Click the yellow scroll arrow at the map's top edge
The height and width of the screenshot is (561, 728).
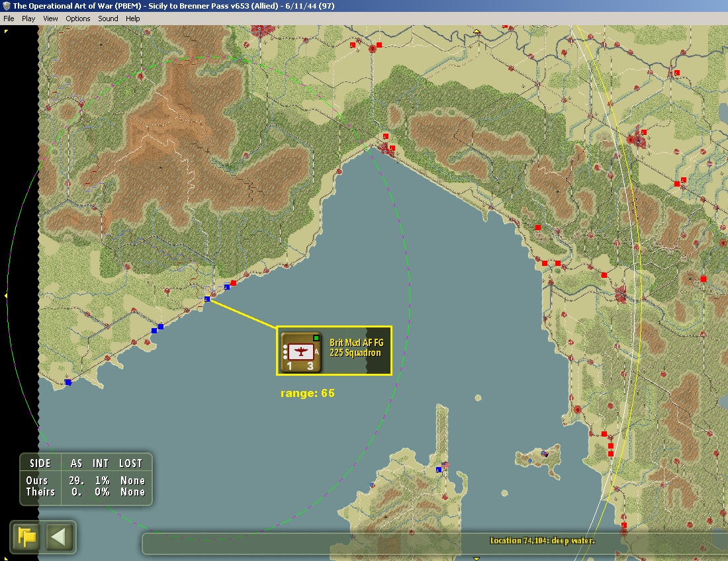pos(477,32)
